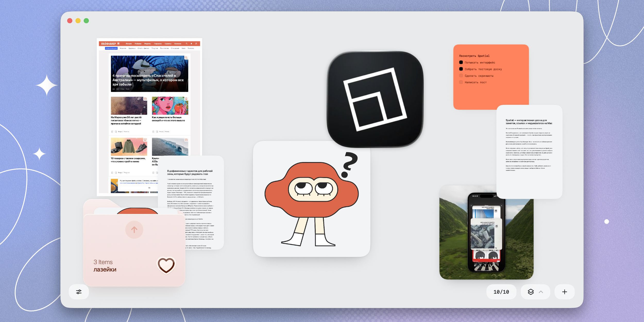Click the upload arrow on the folder
Screen dimensions: 644x322
(x=134, y=230)
